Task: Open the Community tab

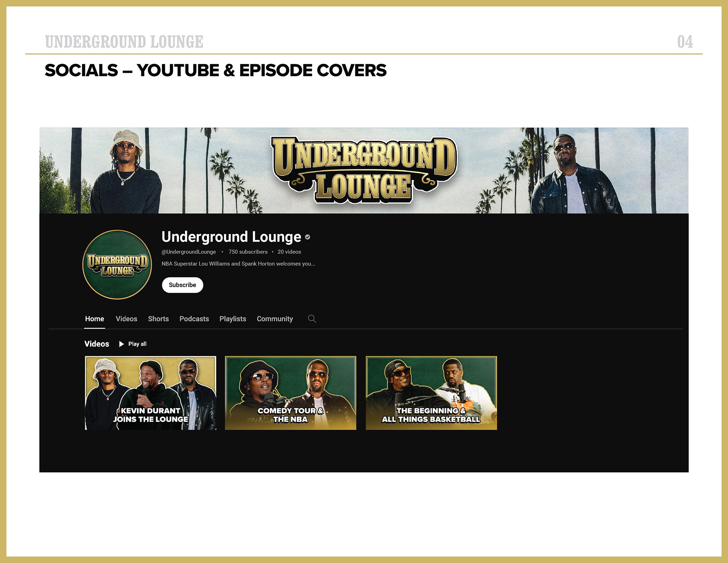Action: [275, 319]
